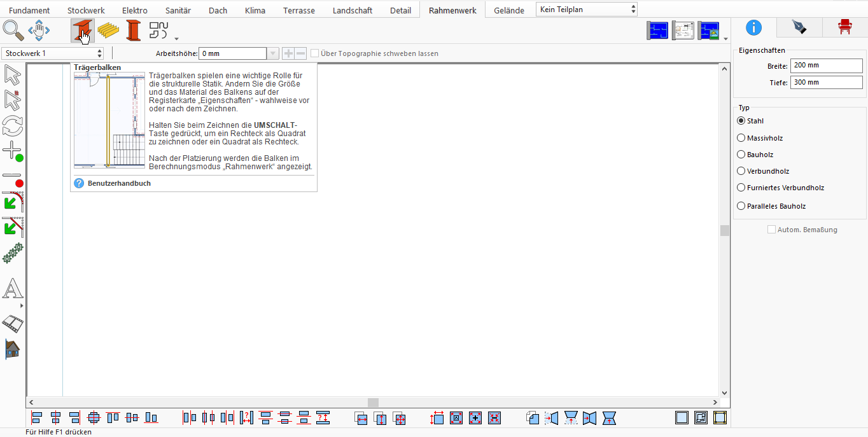This screenshot has height=437, width=868.
Task: Open the Arbeitshöhe dropdown arrow
Action: (x=273, y=53)
